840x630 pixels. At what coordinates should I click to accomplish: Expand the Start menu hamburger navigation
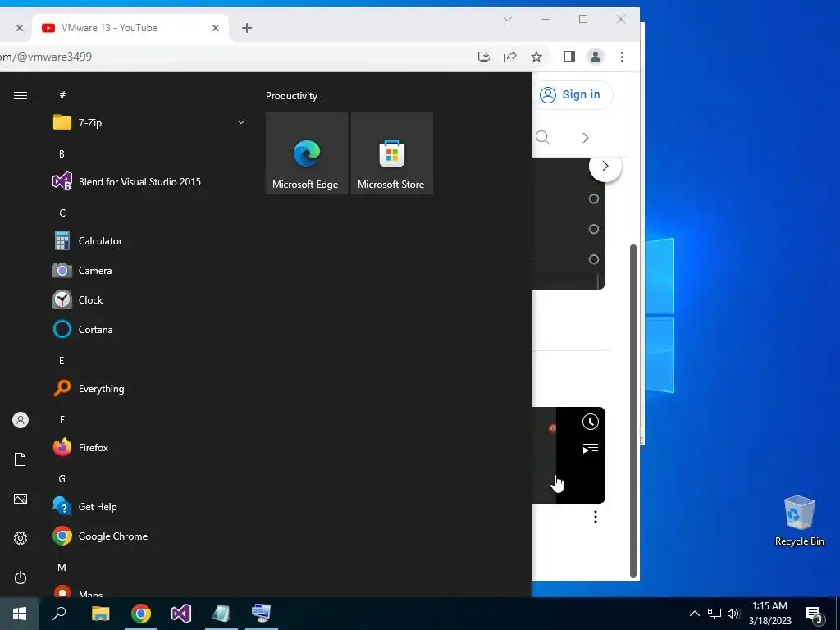21,95
